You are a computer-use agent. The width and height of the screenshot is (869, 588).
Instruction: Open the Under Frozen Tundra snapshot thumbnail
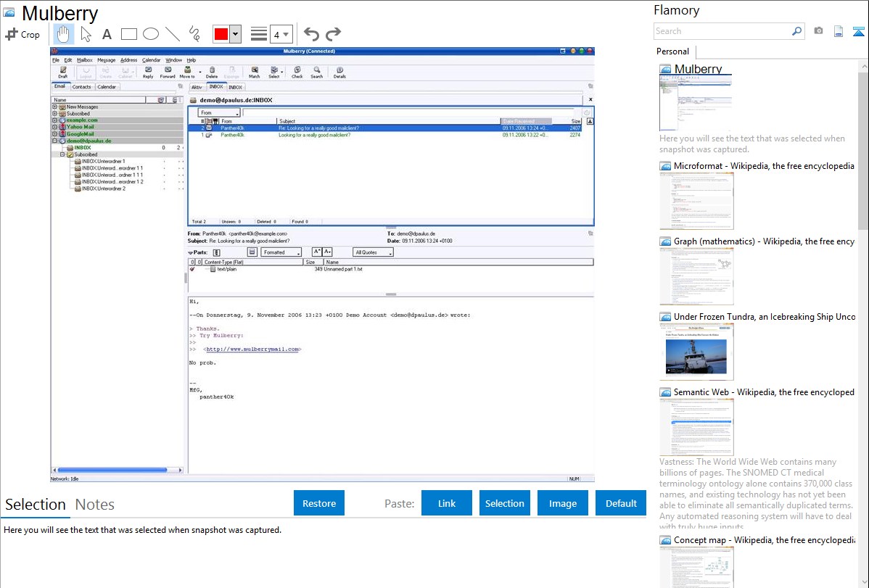[x=696, y=352]
